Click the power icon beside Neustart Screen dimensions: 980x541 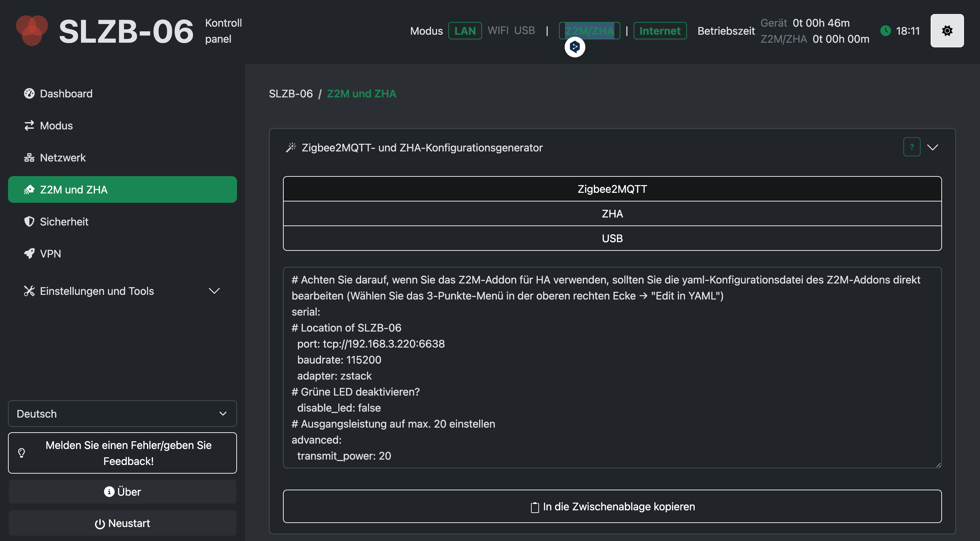tap(100, 524)
